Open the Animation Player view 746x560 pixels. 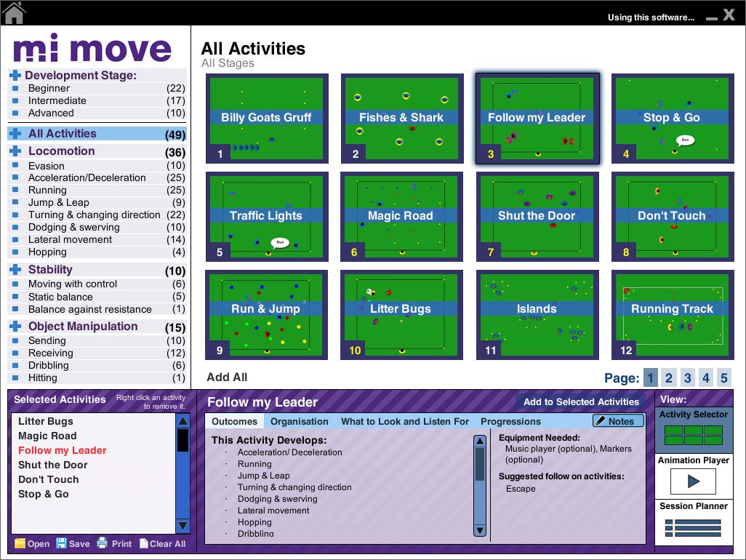coord(693,481)
